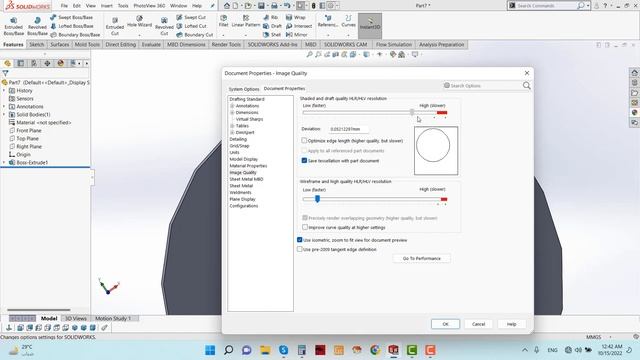This screenshot has width=640, height=360.
Task: Enable Improve curve quality at higher settings
Action: (x=305, y=227)
